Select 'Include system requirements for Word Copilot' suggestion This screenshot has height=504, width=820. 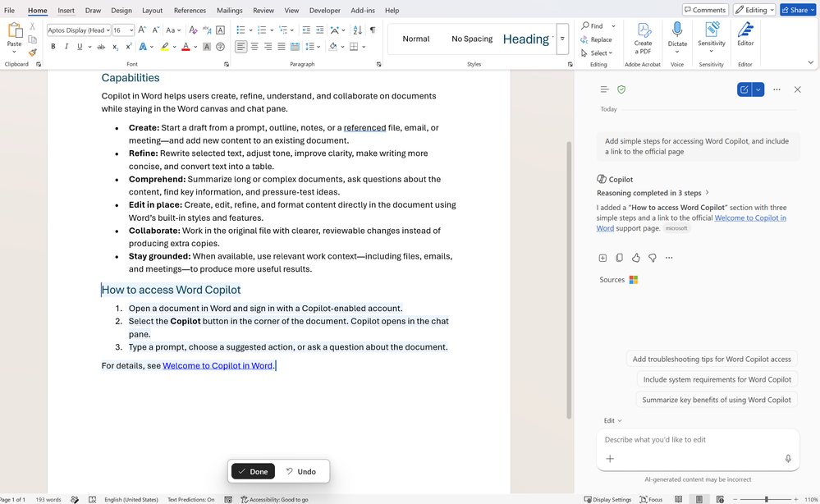(717, 379)
